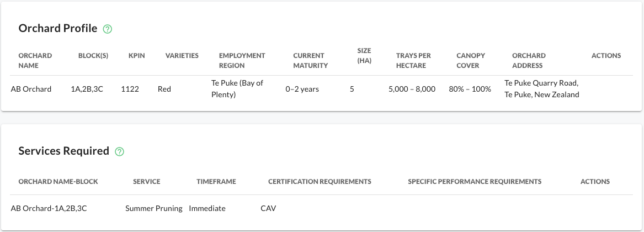This screenshot has height=232, width=644.
Task: Click the Service column header
Action: (147, 182)
